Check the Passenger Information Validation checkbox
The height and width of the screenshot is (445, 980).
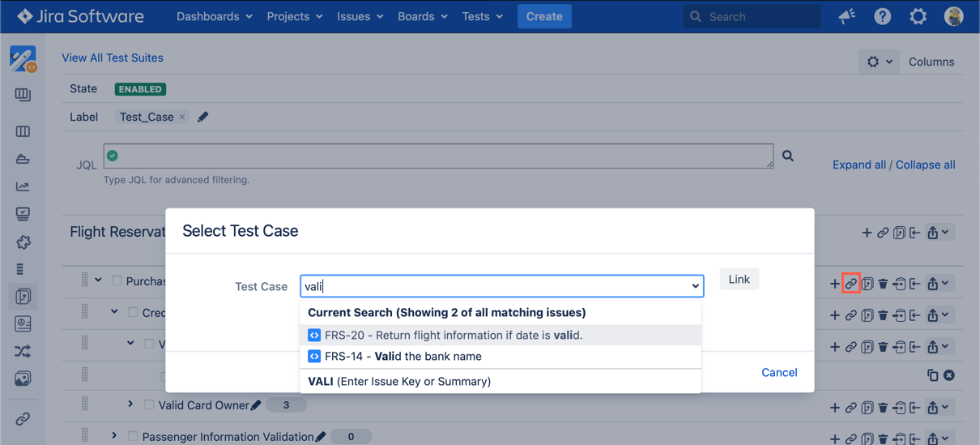(x=133, y=436)
